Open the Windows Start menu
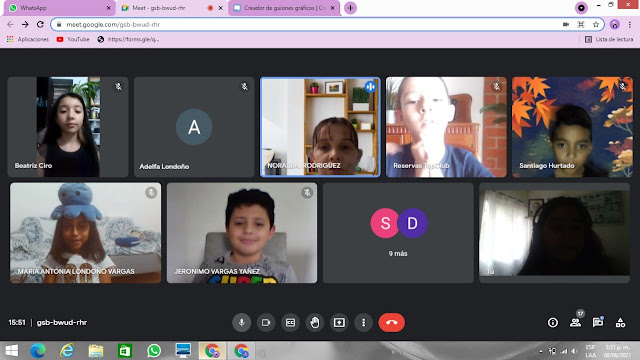Viewport: 640px width, 360px height. click(x=11, y=351)
